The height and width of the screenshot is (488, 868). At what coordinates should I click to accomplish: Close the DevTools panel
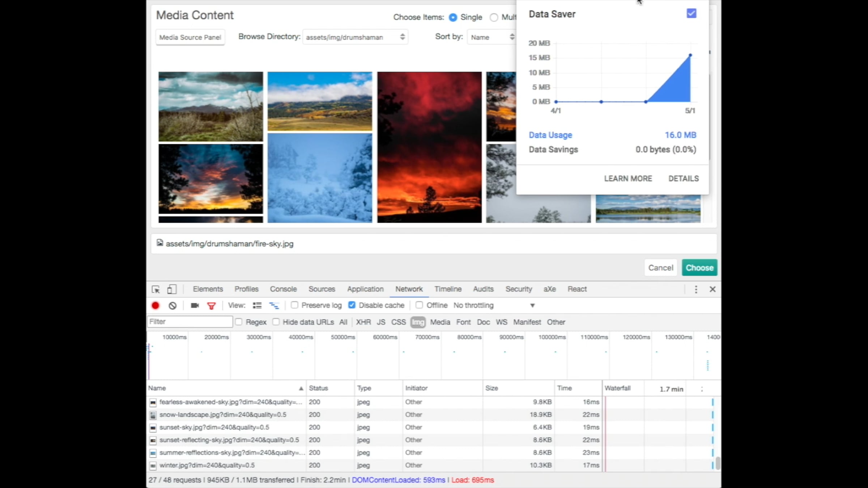tap(712, 289)
